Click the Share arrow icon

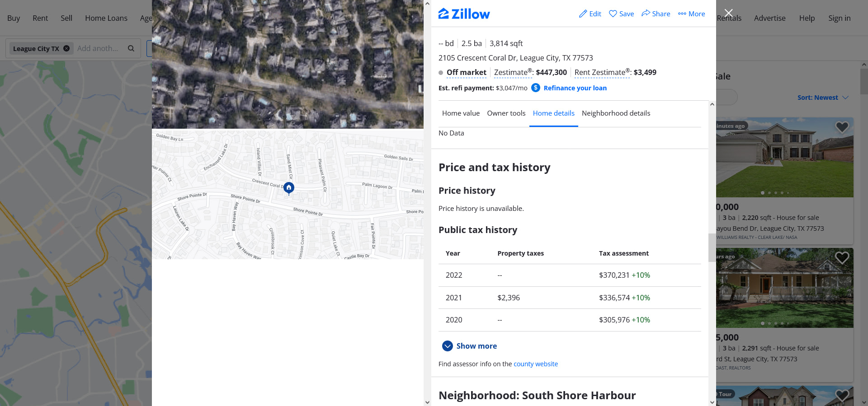646,14
